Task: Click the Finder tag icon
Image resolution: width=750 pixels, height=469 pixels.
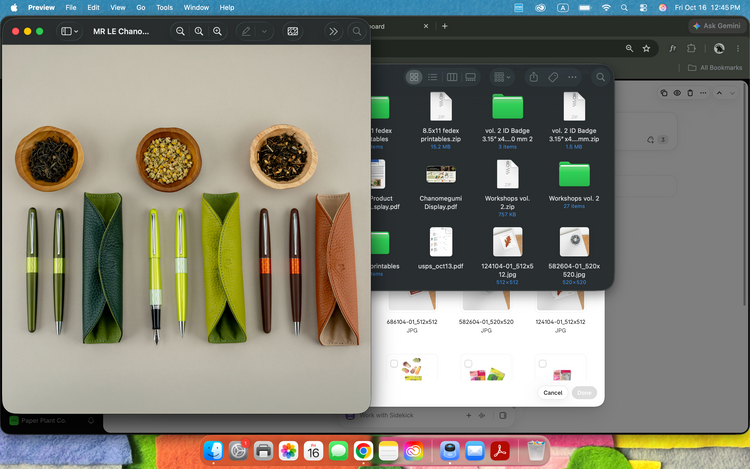Action: [553, 77]
